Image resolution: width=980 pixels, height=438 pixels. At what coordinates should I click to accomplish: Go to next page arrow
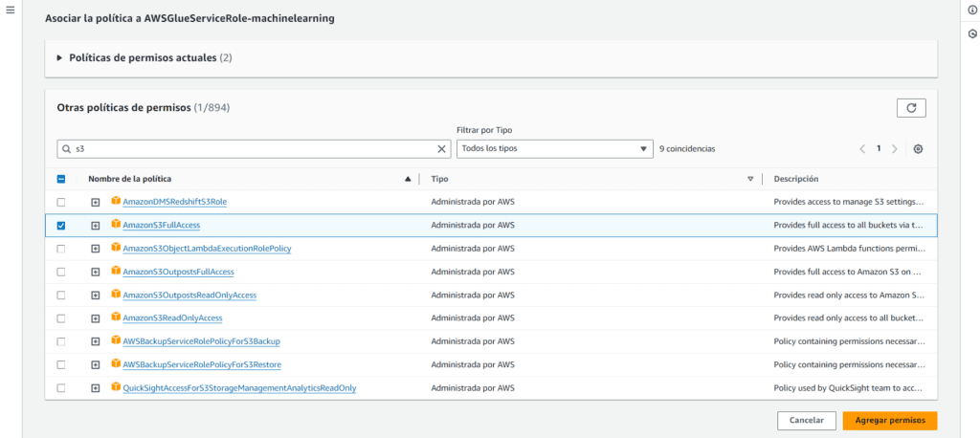click(895, 149)
